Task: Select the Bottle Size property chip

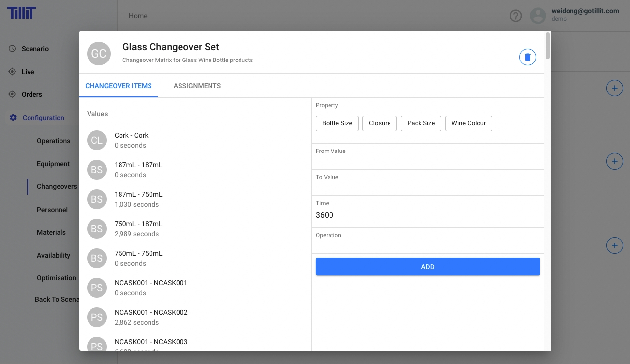Action: tap(337, 123)
